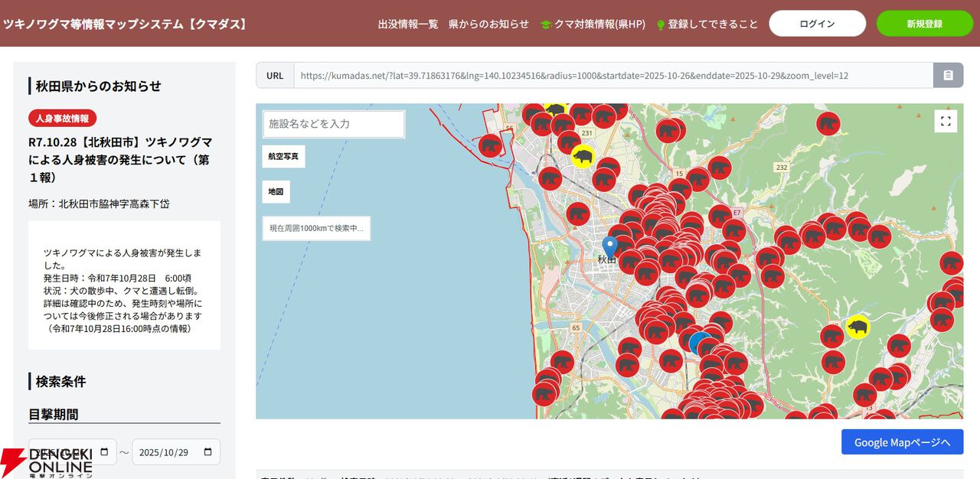Click the ログイン button
980x479 pixels.
click(x=817, y=24)
